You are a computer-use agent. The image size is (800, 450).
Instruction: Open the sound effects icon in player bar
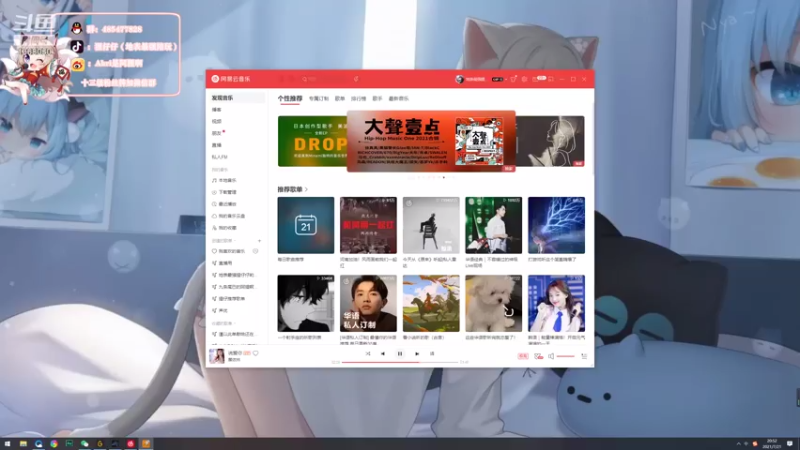538,356
